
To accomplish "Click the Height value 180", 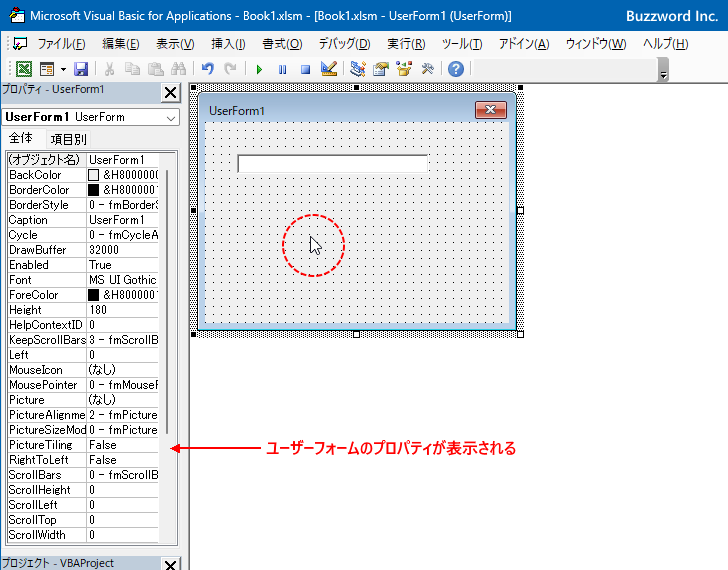I will (x=123, y=310).
